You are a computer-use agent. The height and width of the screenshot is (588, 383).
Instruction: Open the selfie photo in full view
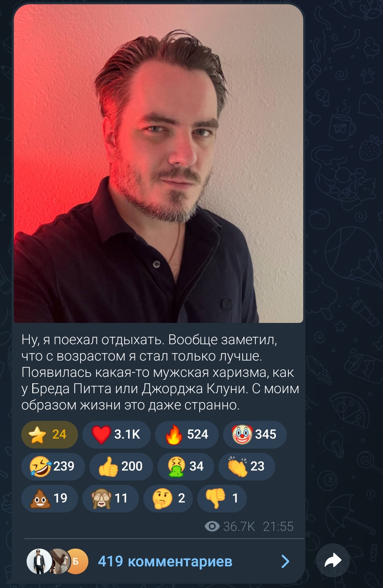(x=159, y=164)
